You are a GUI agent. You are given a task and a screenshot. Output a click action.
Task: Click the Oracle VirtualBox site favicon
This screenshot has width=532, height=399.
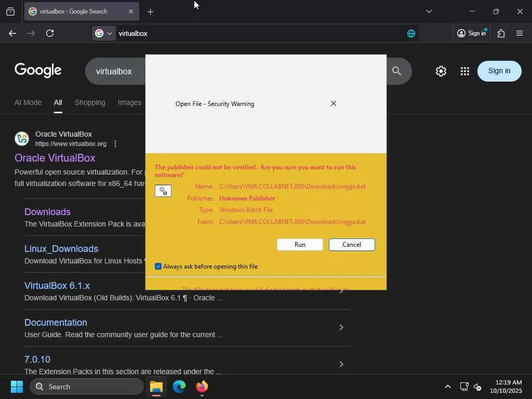coord(22,139)
